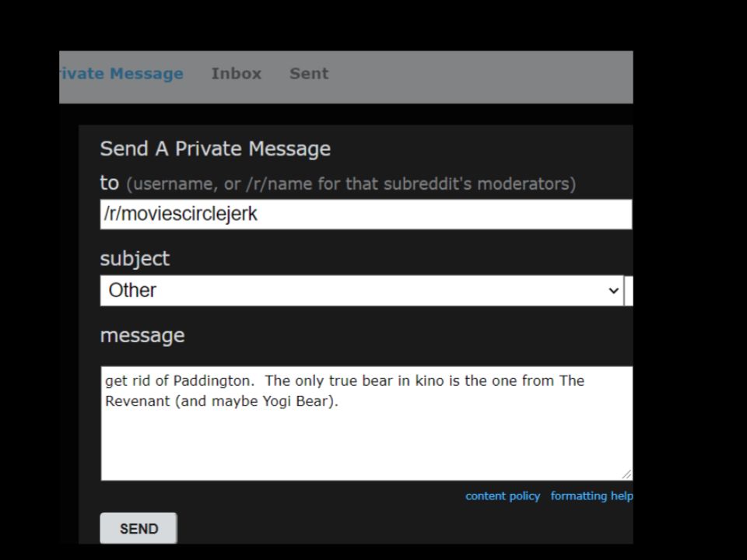Open the content policy link

point(502,495)
